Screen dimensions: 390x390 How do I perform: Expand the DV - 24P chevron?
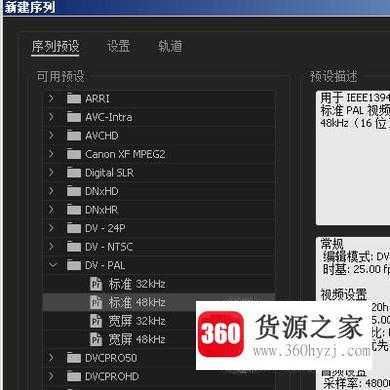(51, 228)
